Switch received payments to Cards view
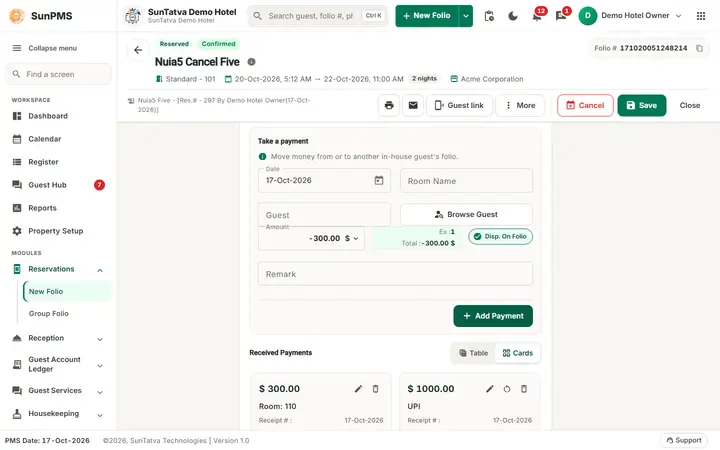Screen dimensions: 720x450 click(518, 353)
